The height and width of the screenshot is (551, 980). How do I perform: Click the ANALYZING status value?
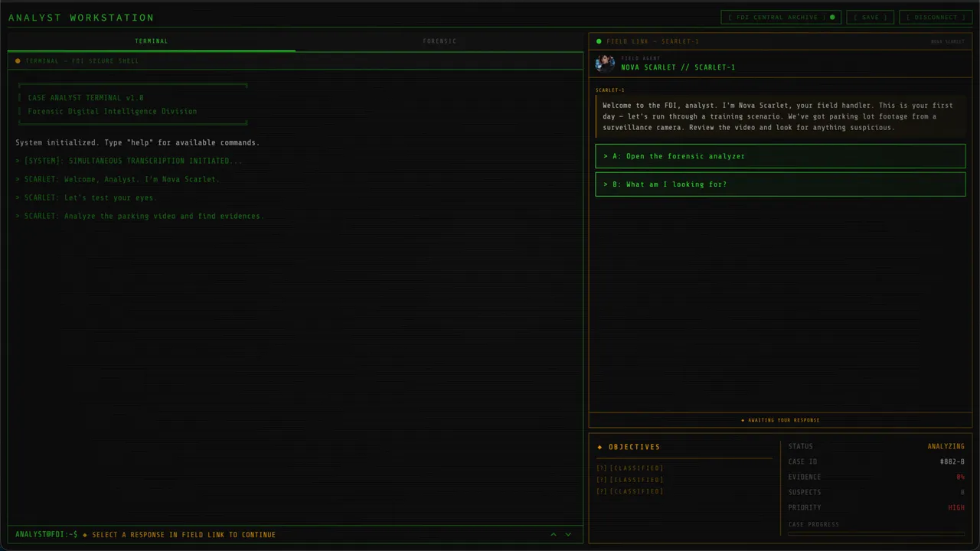pyautogui.click(x=946, y=447)
